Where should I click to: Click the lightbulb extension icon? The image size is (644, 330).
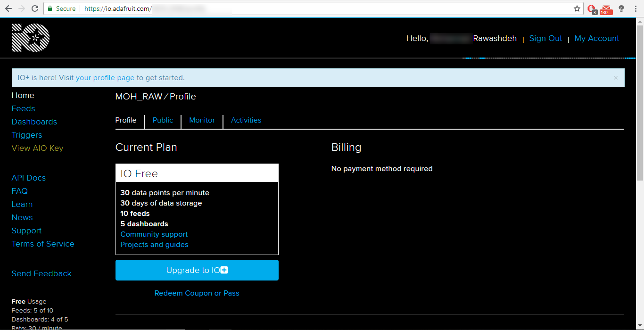click(x=621, y=8)
